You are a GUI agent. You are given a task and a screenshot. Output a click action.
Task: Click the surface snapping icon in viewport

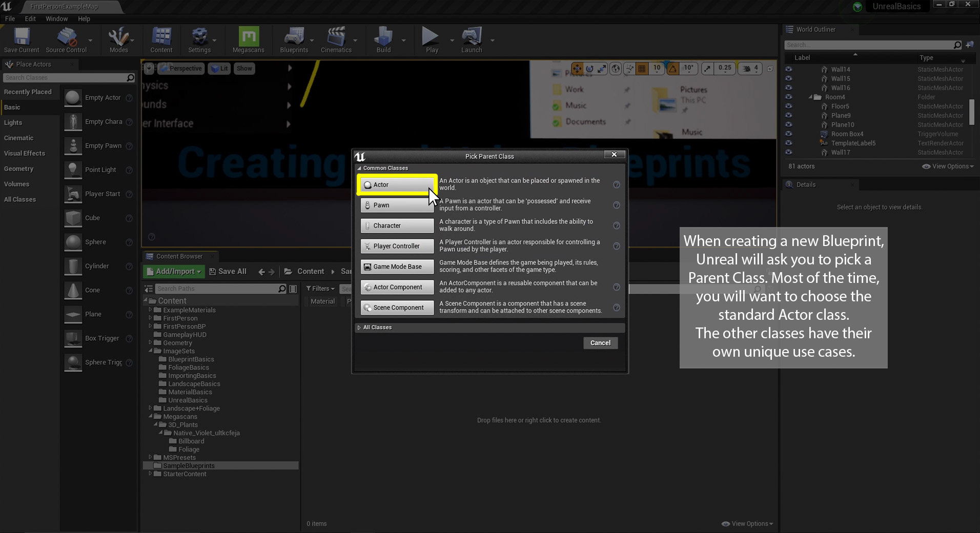pos(629,68)
